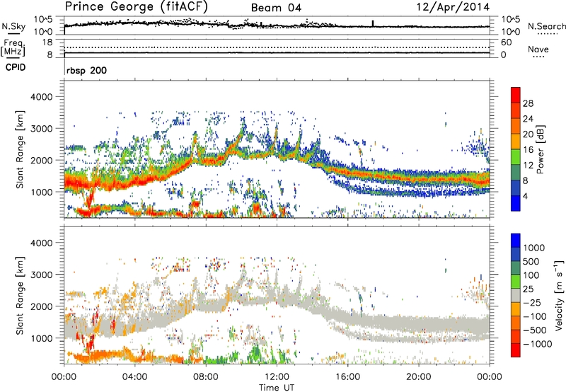Click the '16:00' time axis tick label
566x392 pixels.
(347, 377)
